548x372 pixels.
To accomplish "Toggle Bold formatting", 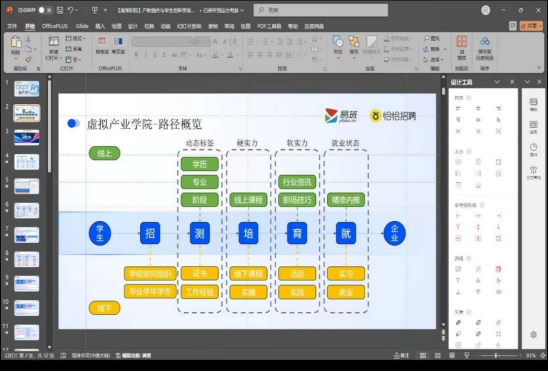I will 136,55.
